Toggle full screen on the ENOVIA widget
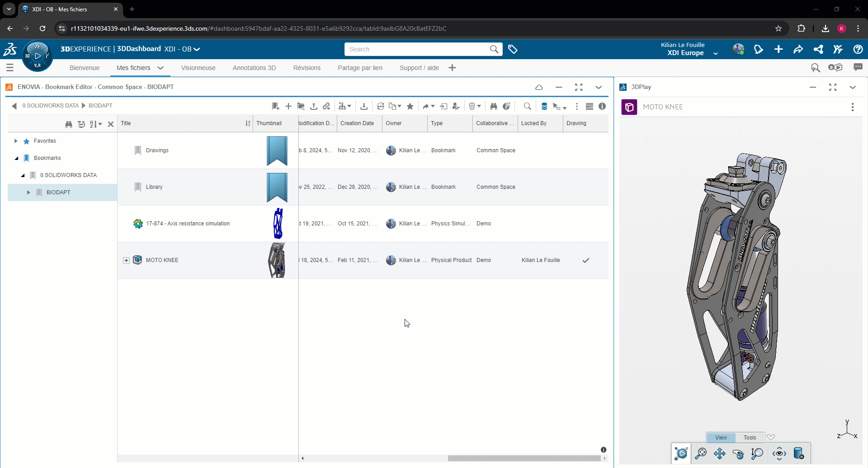This screenshot has height=468, width=868. pos(579,87)
